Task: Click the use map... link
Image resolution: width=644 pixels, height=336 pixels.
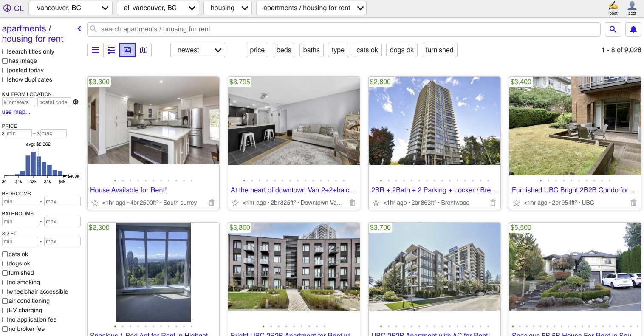Action: (x=16, y=112)
